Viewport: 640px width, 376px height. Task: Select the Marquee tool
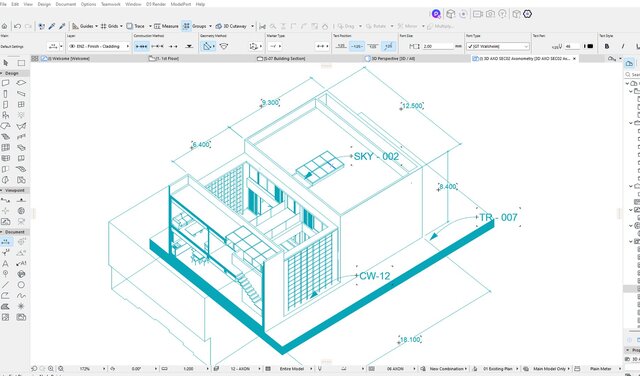[x=21, y=63]
